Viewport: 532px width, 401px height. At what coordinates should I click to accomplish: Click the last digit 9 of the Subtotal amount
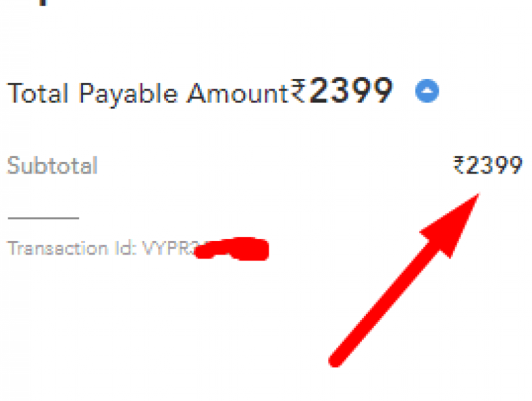[x=515, y=165]
